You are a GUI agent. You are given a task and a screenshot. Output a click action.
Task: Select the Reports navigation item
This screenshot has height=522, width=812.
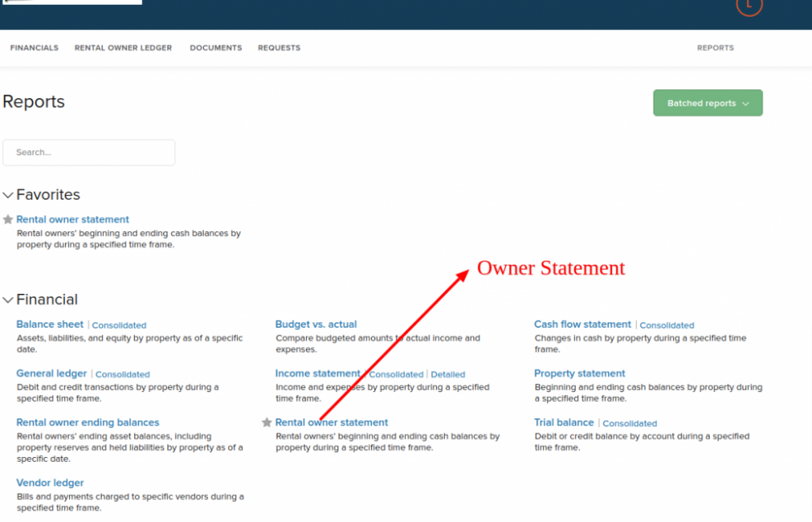pos(715,48)
